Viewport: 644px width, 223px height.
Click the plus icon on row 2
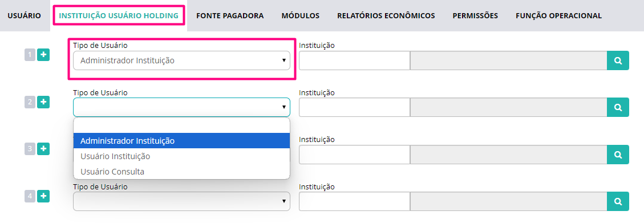43,102
